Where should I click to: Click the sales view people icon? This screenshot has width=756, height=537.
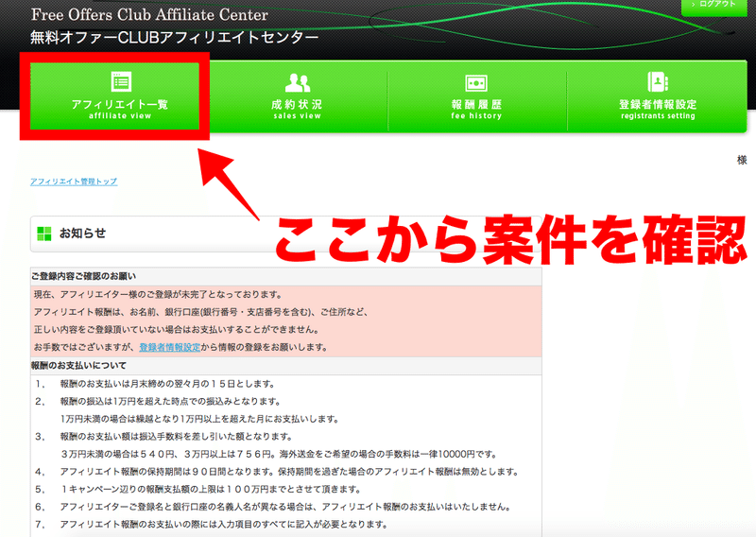298,83
